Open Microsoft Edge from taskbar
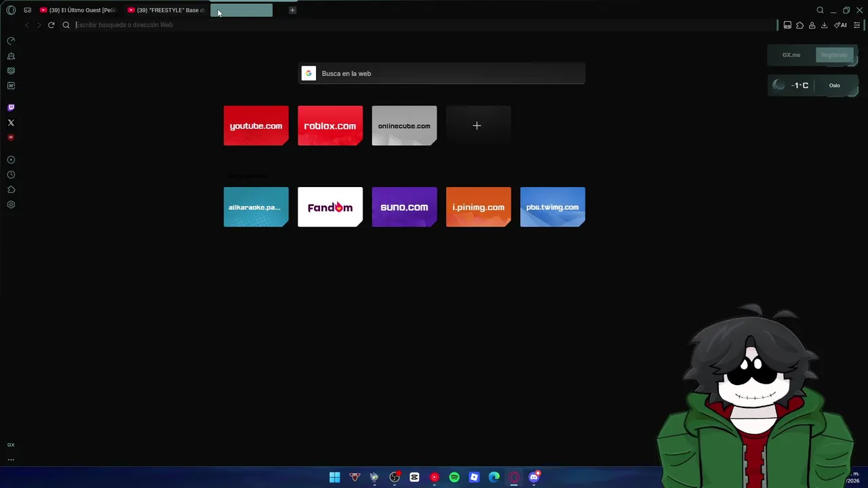Screen dimensions: 868x488 point(494,477)
